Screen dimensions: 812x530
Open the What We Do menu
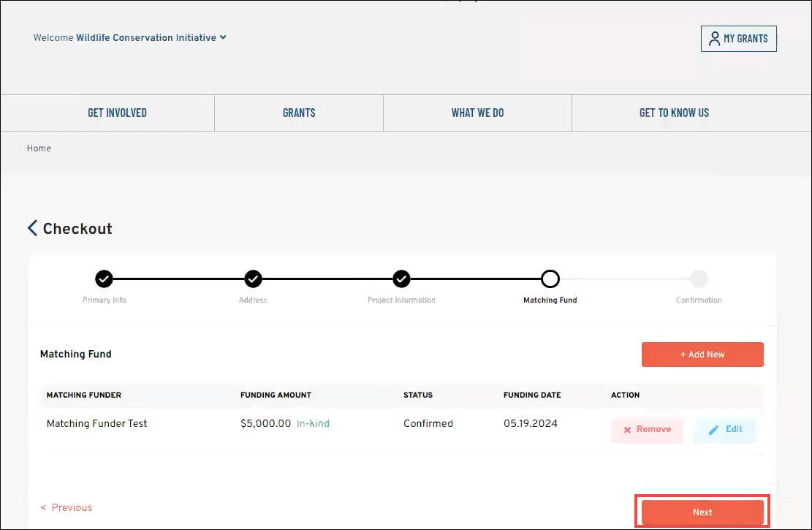pyautogui.click(x=477, y=113)
